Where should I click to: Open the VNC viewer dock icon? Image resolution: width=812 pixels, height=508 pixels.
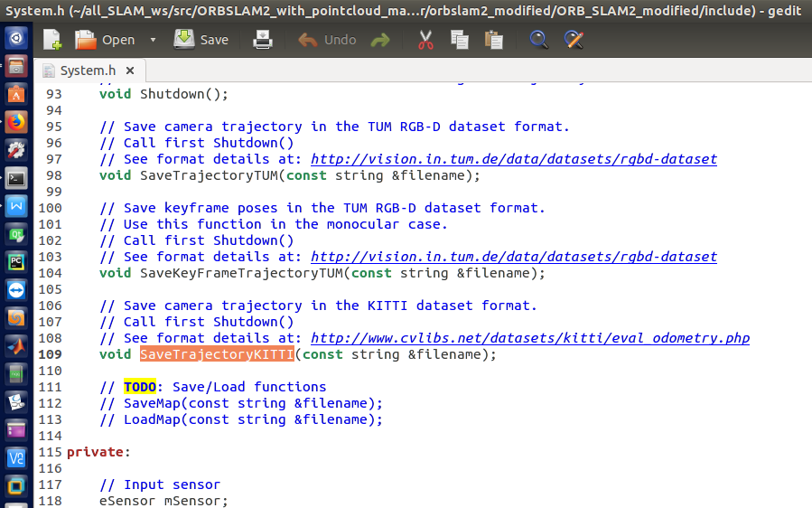[x=16, y=458]
